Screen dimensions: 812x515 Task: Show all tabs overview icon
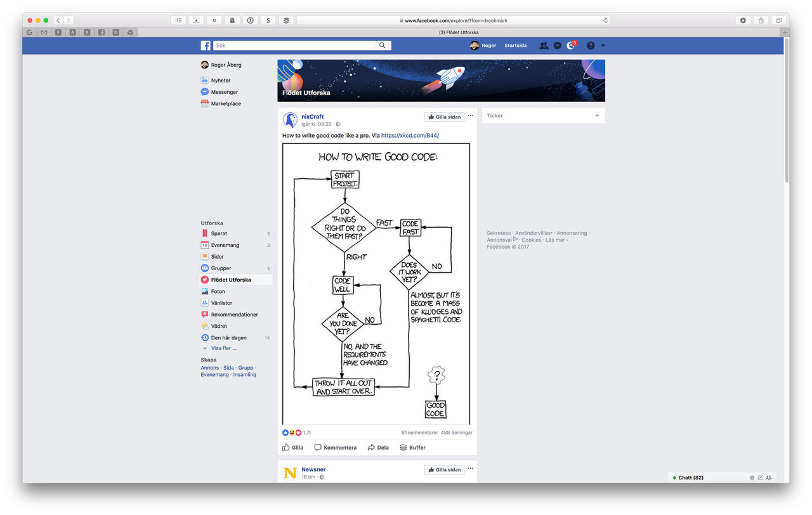(x=779, y=20)
